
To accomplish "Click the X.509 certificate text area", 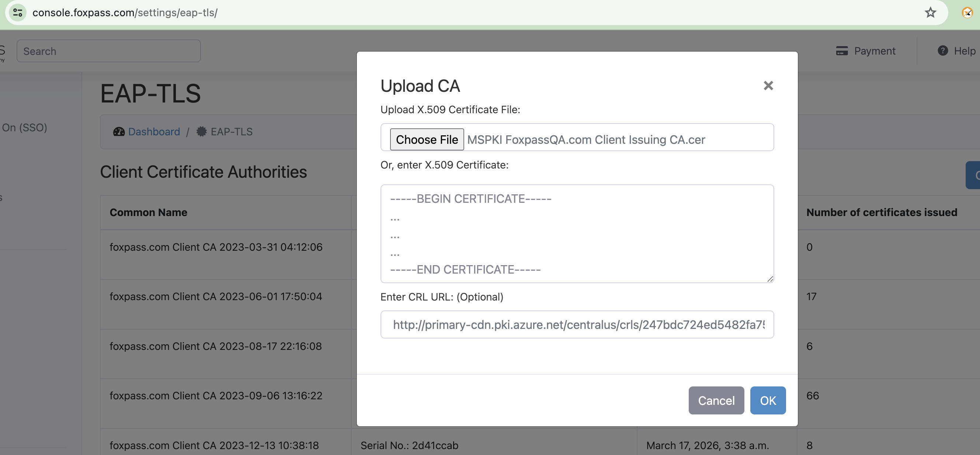I will tap(577, 233).
